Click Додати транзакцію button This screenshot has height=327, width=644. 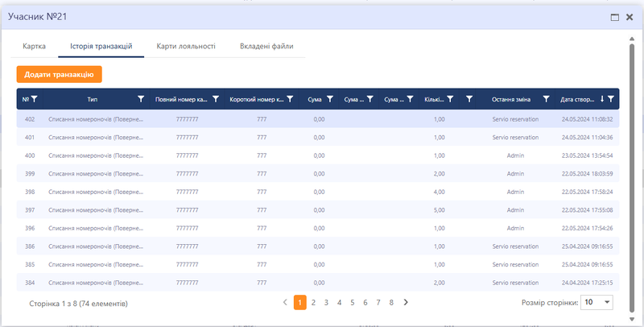(59, 74)
